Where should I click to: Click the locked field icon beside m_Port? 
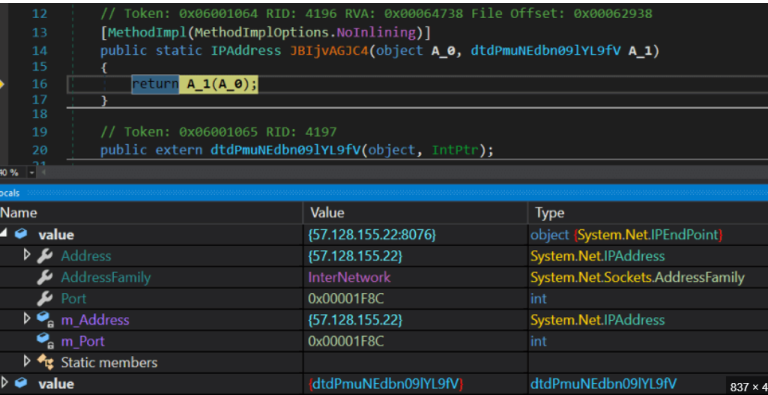45,341
